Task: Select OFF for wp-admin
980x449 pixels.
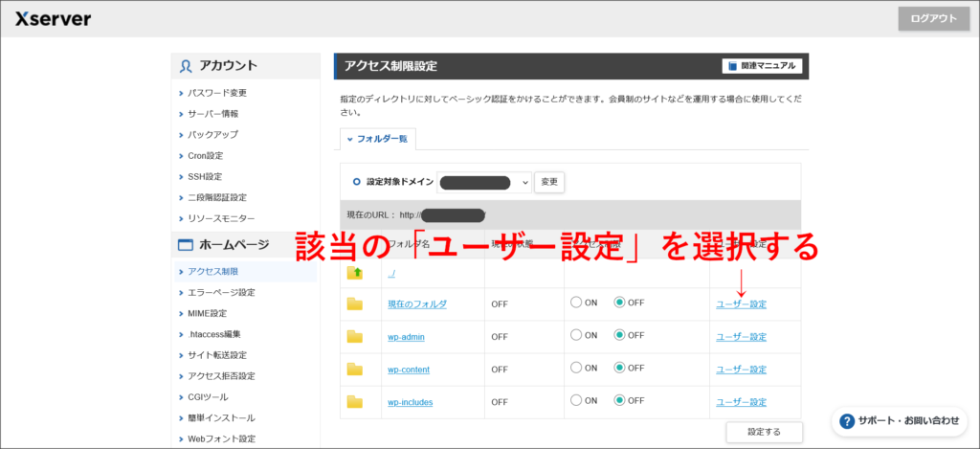Action: 619,334
